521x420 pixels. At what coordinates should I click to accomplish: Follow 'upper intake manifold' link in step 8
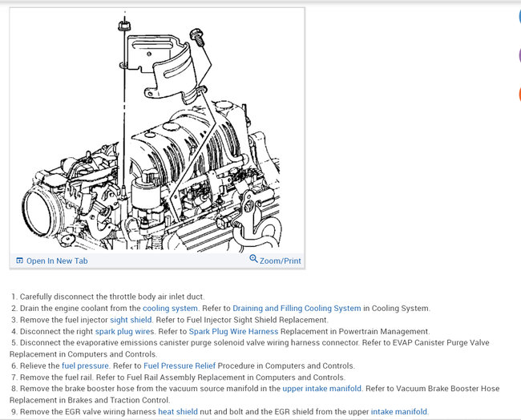(x=321, y=389)
